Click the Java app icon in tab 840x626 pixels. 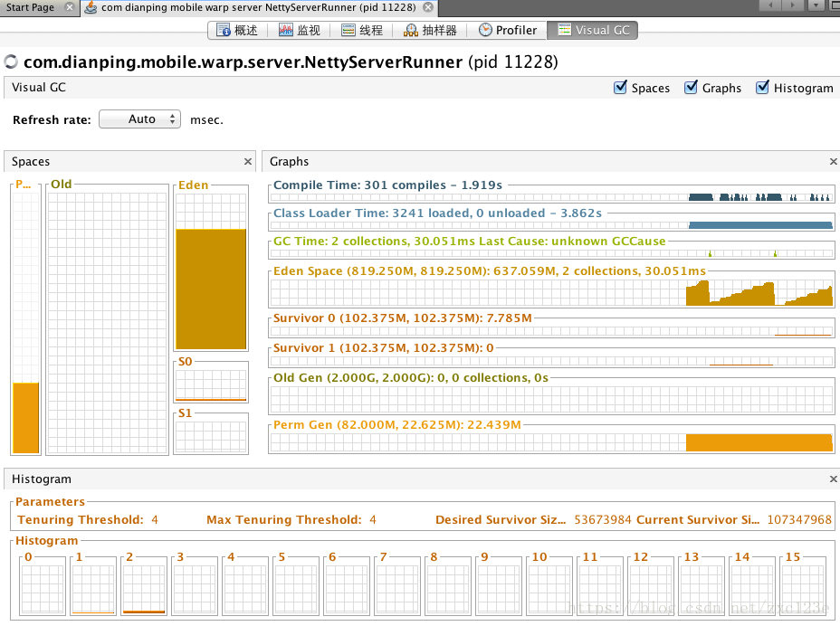[91, 7]
